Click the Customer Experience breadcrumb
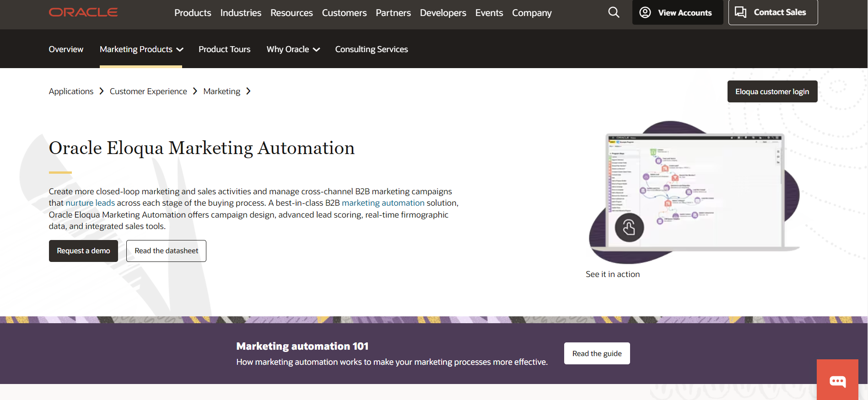868x400 pixels. pyautogui.click(x=148, y=91)
